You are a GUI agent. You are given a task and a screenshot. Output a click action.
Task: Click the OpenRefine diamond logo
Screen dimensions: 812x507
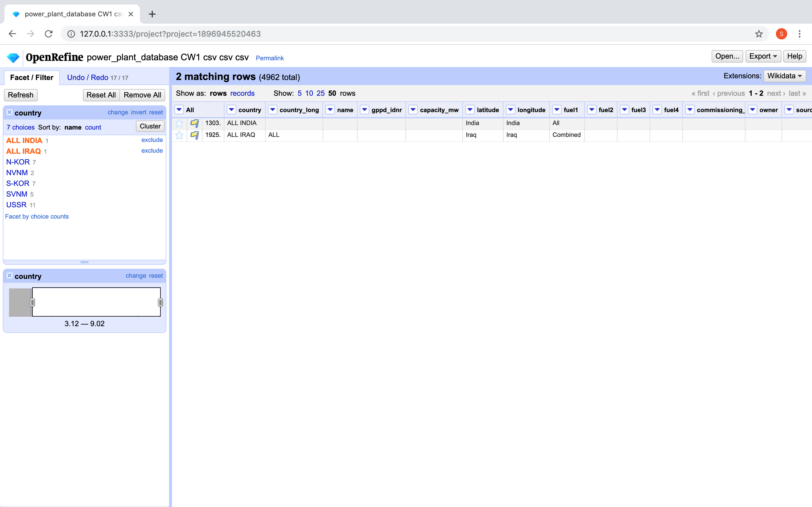click(13, 58)
